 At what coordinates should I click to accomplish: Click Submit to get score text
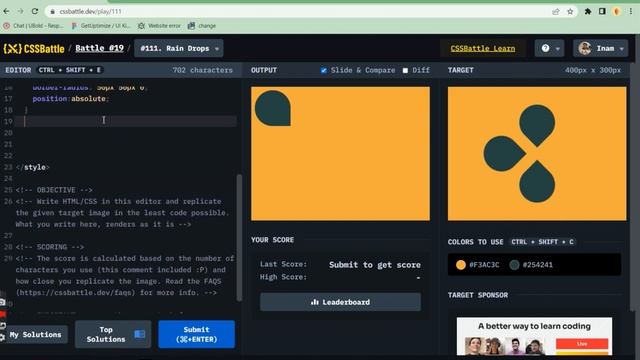(375, 264)
